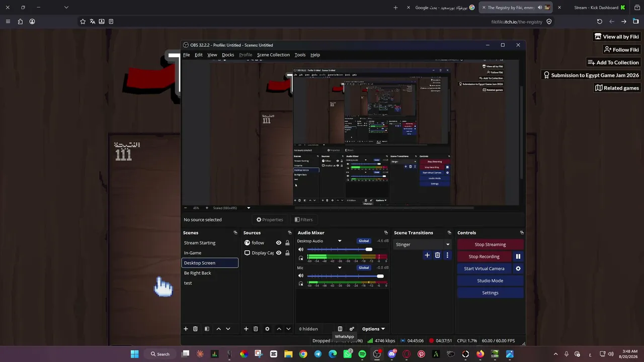The image size is (644, 362).
Task: Add a scene transition with plus icon
Action: click(x=427, y=255)
